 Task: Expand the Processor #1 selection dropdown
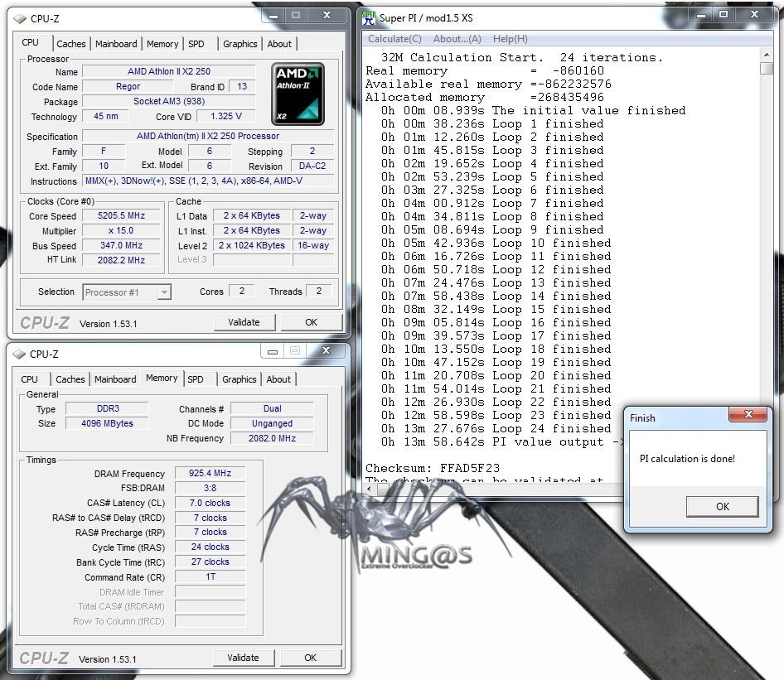[x=164, y=292]
